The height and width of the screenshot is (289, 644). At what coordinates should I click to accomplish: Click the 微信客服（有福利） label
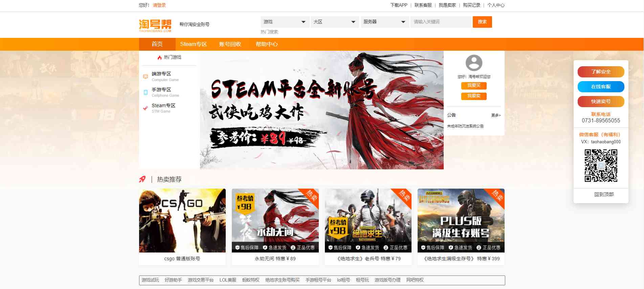tap(601, 135)
